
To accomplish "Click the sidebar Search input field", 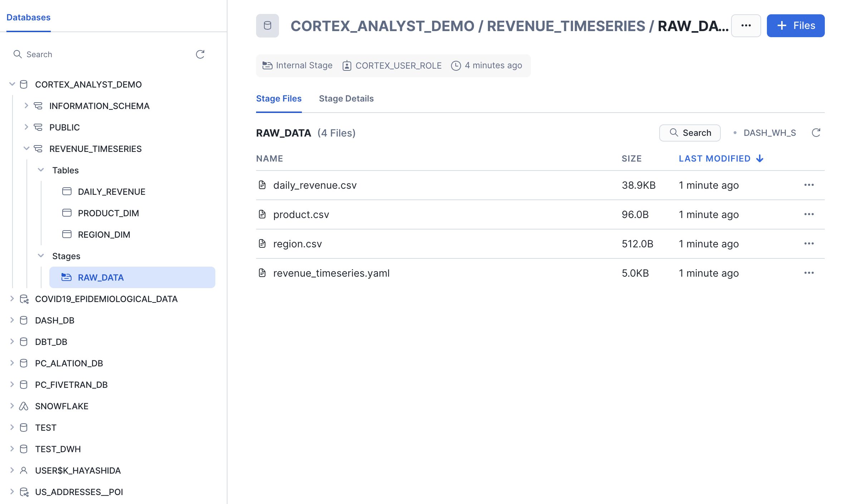I will (104, 54).
